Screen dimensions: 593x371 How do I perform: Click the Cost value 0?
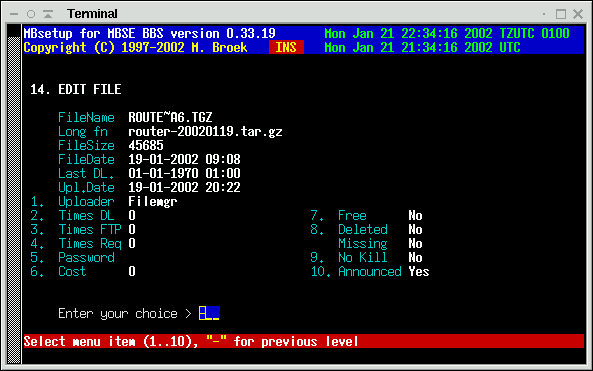[x=132, y=272]
